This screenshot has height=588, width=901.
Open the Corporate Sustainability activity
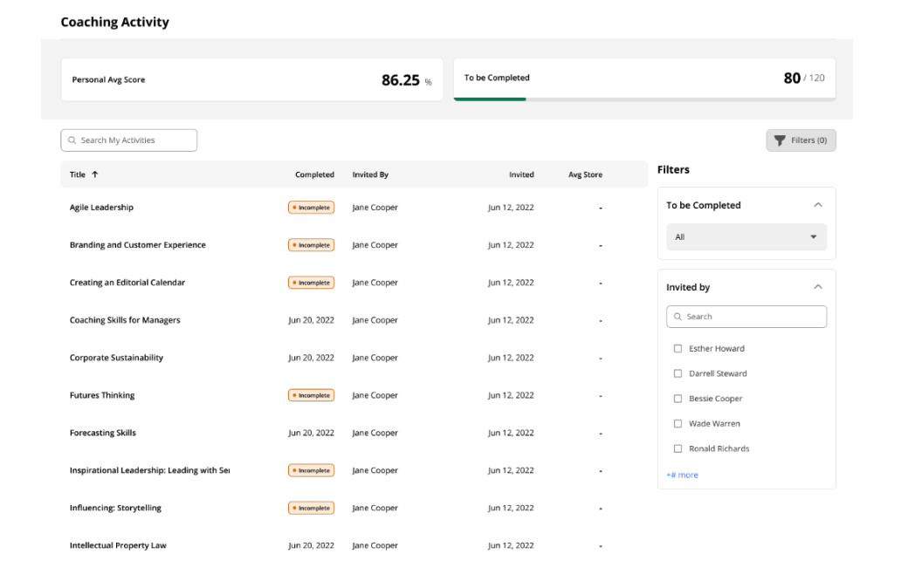coord(116,358)
